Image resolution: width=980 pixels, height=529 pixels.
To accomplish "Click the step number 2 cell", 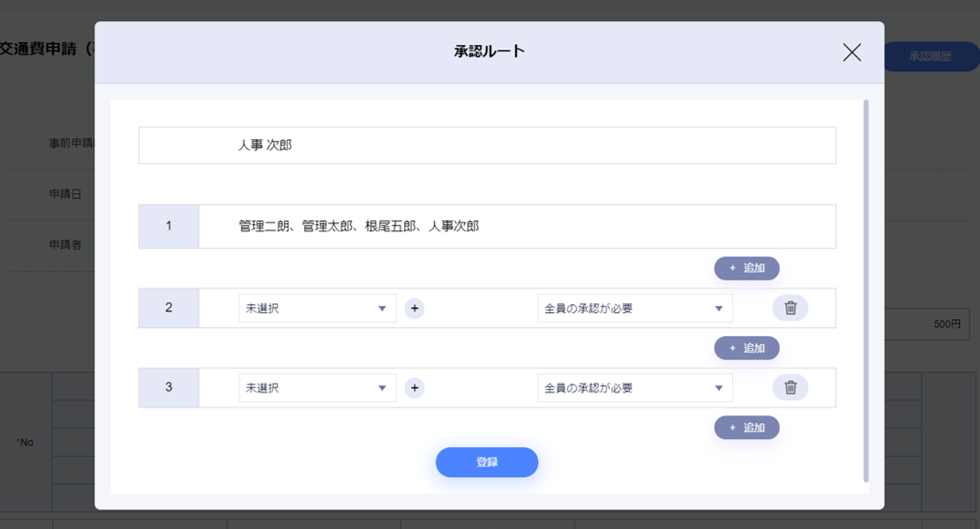I will pos(168,308).
